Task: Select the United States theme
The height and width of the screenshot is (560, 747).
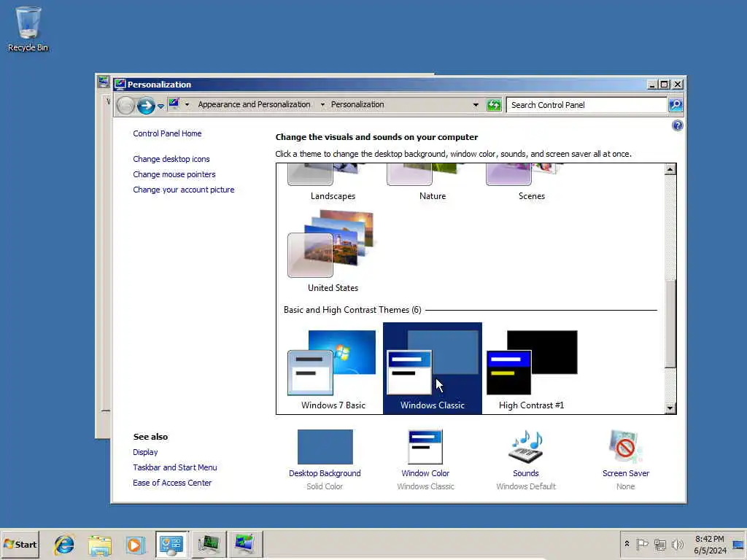Action: click(x=333, y=251)
